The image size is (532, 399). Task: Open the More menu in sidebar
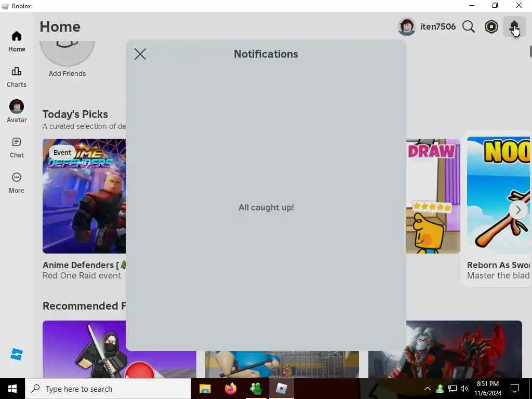coord(17,183)
